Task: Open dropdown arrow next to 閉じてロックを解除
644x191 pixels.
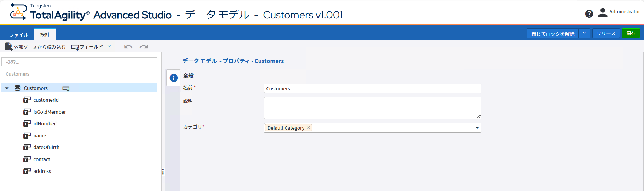Action: point(584,33)
